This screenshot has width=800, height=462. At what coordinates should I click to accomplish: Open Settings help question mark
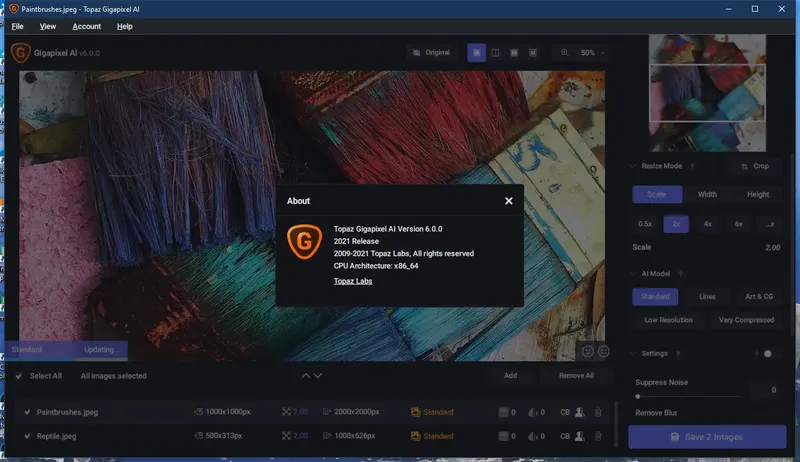point(678,353)
